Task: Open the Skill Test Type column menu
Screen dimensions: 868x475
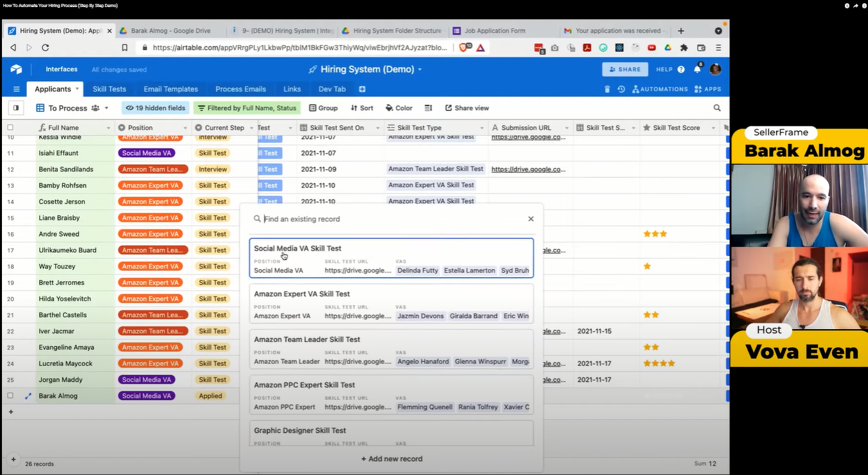Action: pyautogui.click(x=481, y=128)
